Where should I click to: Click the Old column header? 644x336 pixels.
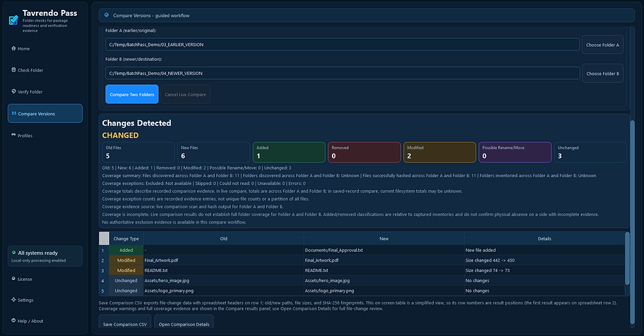click(223, 239)
